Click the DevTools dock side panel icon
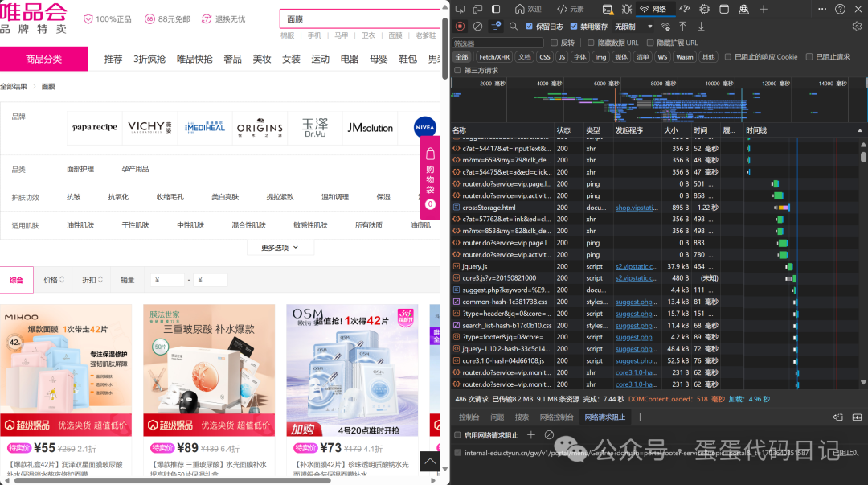Image resolution: width=868 pixels, height=485 pixels. point(496,9)
